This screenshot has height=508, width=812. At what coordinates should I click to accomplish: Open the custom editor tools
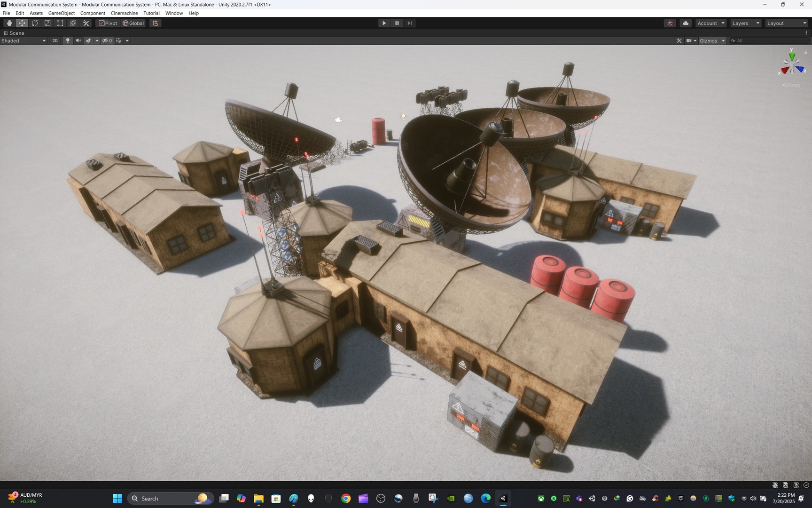pyautogui.click(x=86, y=23)
